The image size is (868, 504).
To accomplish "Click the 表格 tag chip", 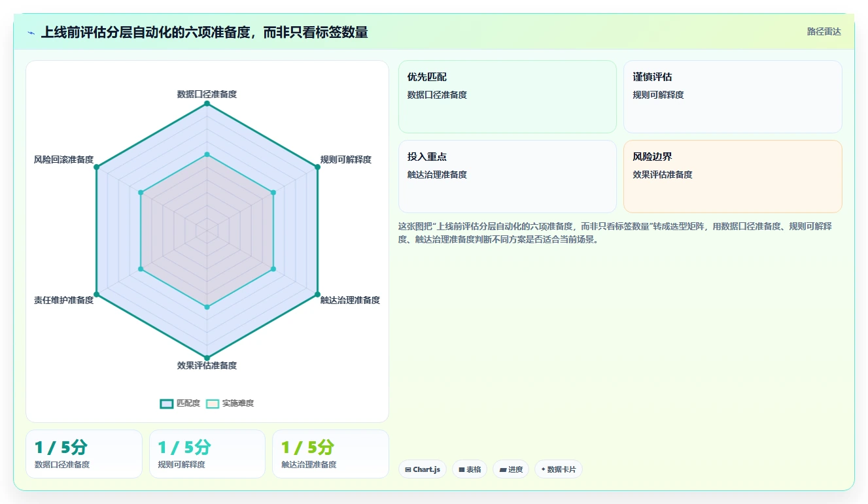I will [x=470, y=469].
